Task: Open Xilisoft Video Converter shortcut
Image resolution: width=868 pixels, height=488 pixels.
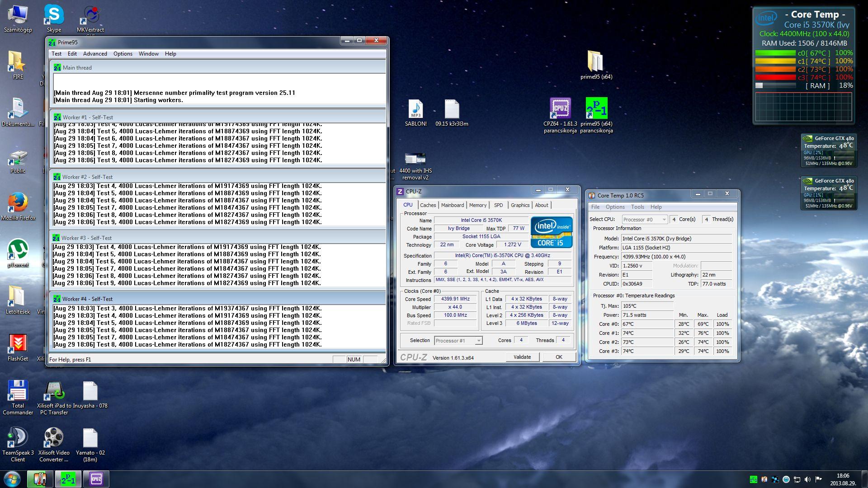Action: (54, 445)
